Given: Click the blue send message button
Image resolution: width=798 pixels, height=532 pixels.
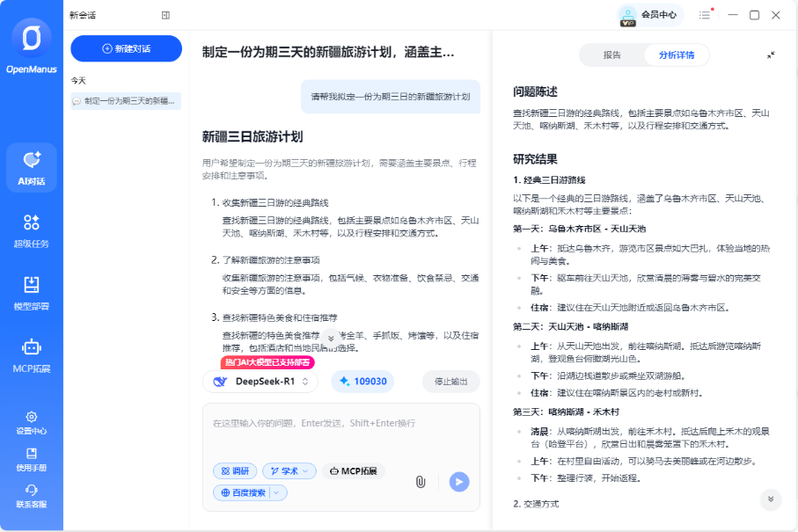Looking at the screenshot, I should (458, 482).
